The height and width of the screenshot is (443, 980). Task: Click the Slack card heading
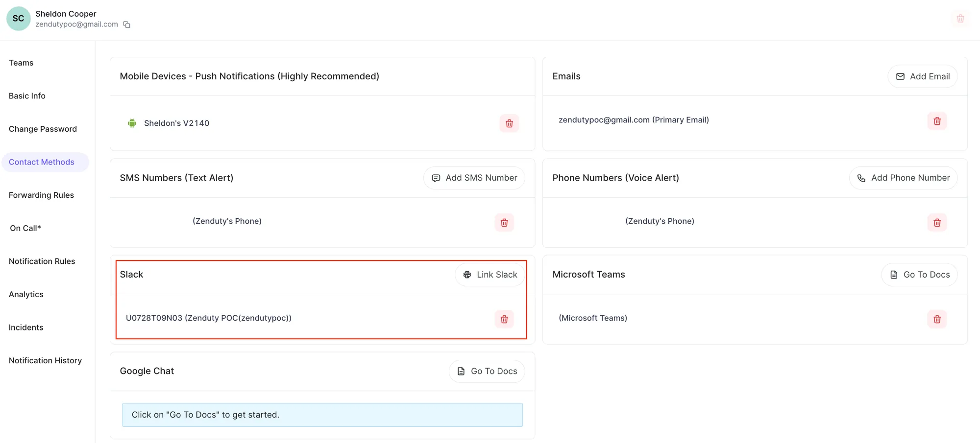click(131, 275)
